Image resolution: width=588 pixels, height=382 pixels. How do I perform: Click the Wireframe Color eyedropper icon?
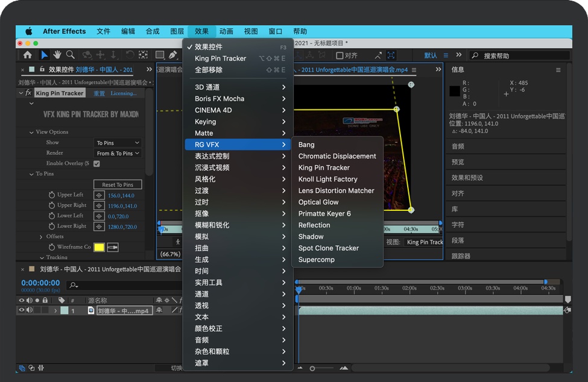tap(113, 247)
